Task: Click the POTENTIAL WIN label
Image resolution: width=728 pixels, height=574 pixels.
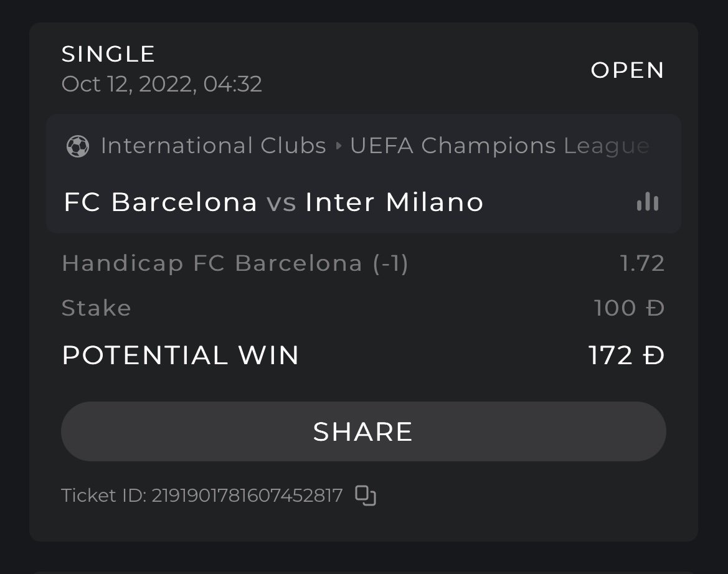Action: (181, 355)
